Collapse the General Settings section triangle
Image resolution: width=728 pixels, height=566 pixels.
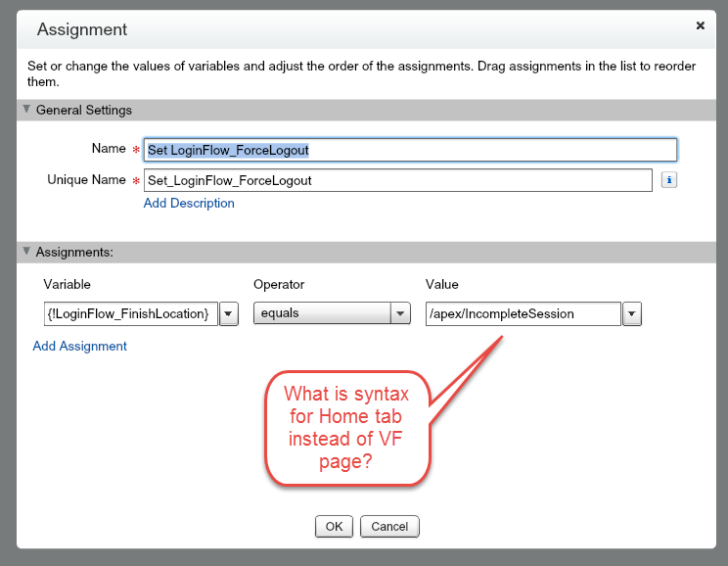26,110
